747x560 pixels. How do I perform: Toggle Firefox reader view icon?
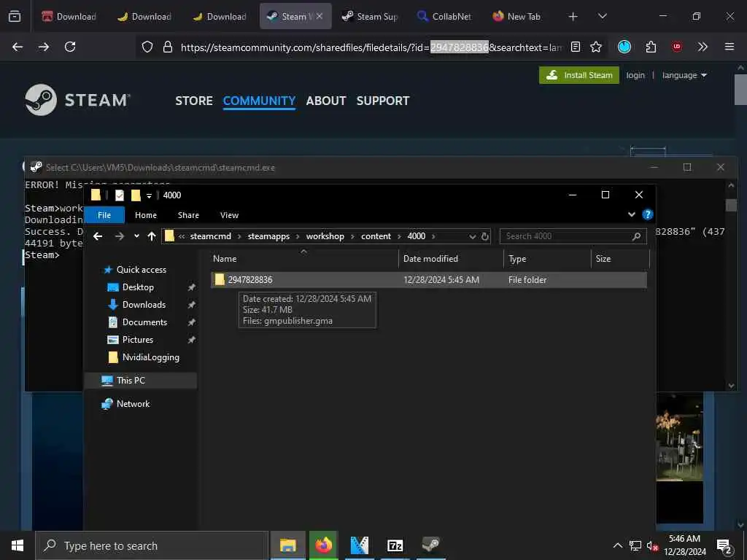pyautogui.click(x=576, y=47)
